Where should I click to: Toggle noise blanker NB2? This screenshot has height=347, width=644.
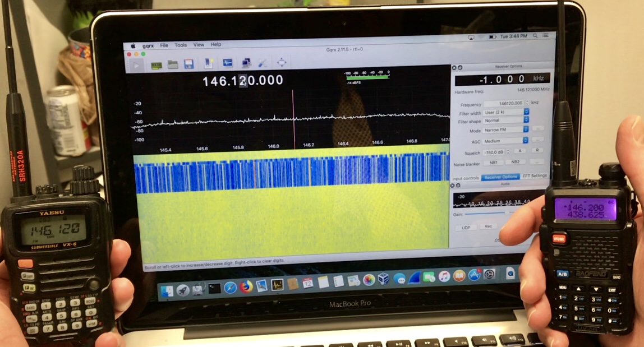pyautogui.click(x=515, y=162)
